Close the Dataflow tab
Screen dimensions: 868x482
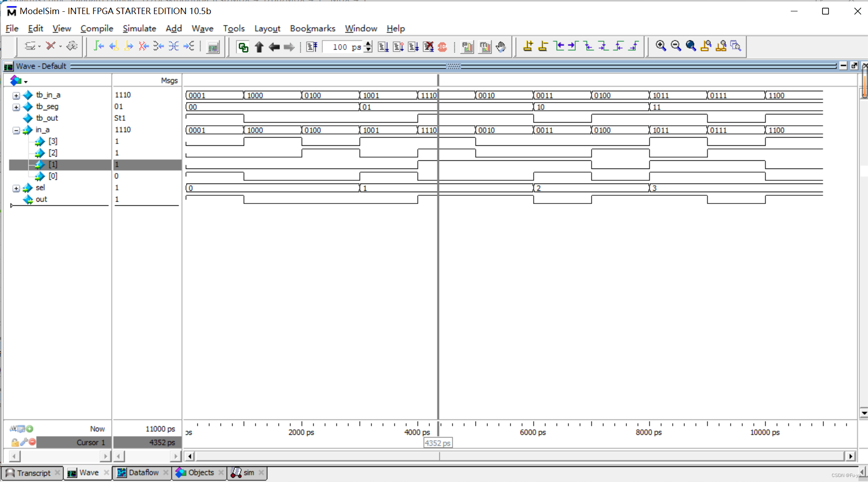click(x=166, y=473)
